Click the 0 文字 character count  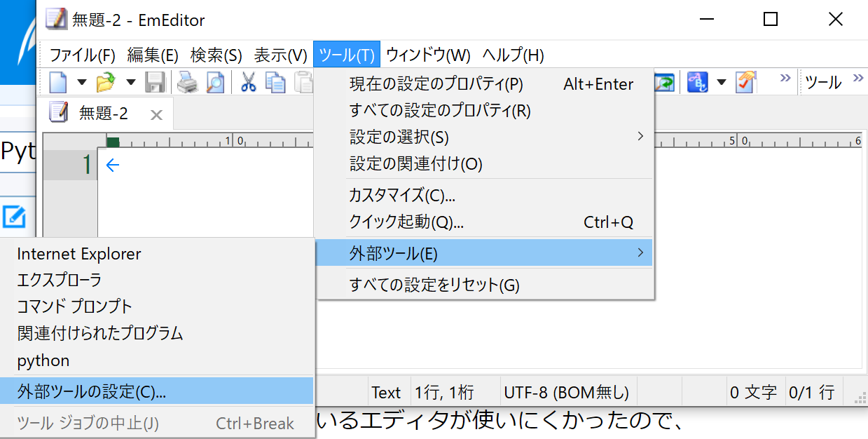click(753, 393)
